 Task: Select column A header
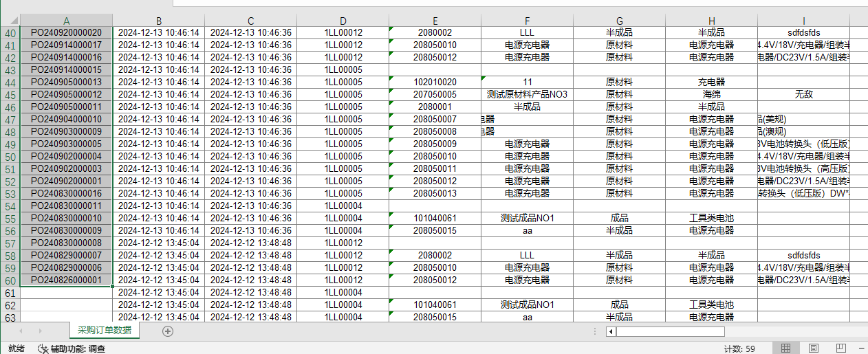pyautogui.click(x=67, y=21)
